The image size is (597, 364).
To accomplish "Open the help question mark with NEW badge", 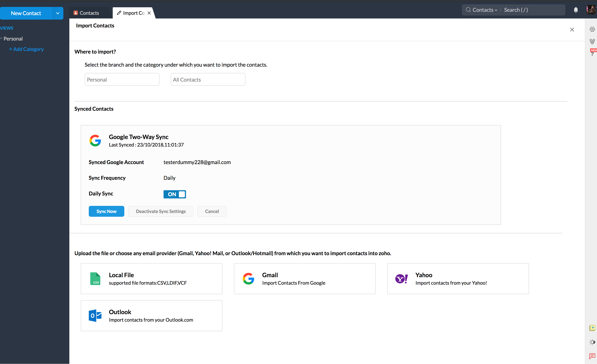I will coord(592,52).
